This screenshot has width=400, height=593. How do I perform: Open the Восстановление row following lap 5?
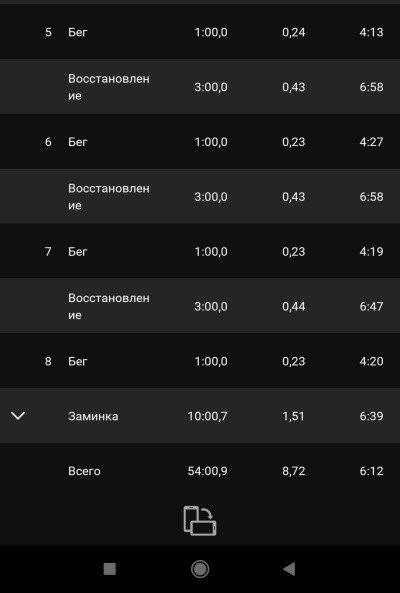[200, 87]
